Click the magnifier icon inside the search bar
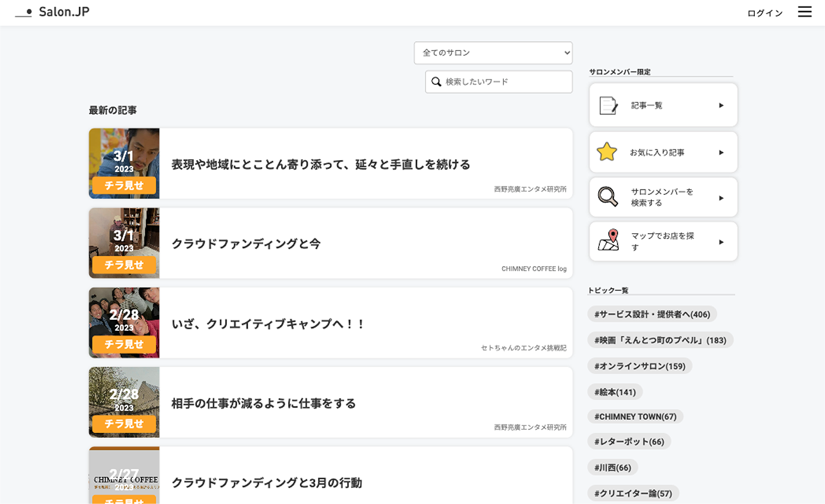This screenshot has height=504, width=825. coord(436,82)
